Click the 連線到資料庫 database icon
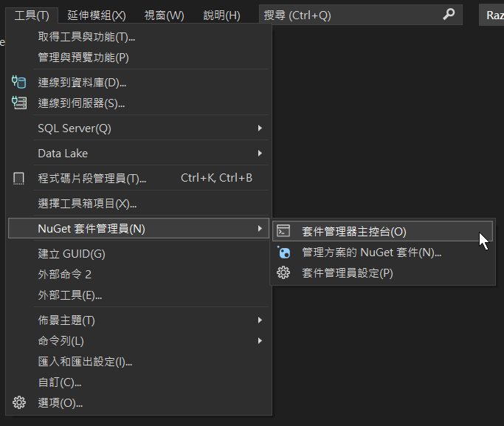The width and height of the screenshot is (504, 426). click(19, 83)
